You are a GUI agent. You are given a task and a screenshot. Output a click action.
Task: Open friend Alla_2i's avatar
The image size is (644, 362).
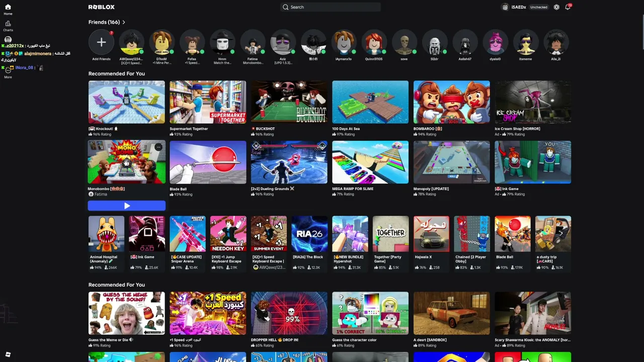point(555,43)
